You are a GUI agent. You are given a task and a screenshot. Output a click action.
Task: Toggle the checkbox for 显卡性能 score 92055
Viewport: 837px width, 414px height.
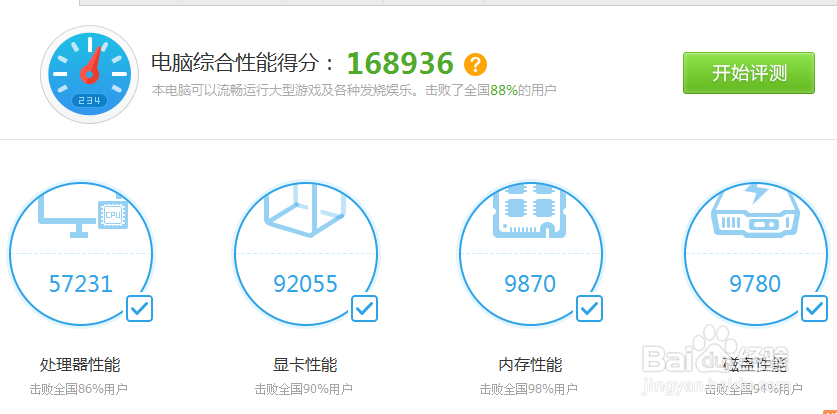(x=365, y=308)
